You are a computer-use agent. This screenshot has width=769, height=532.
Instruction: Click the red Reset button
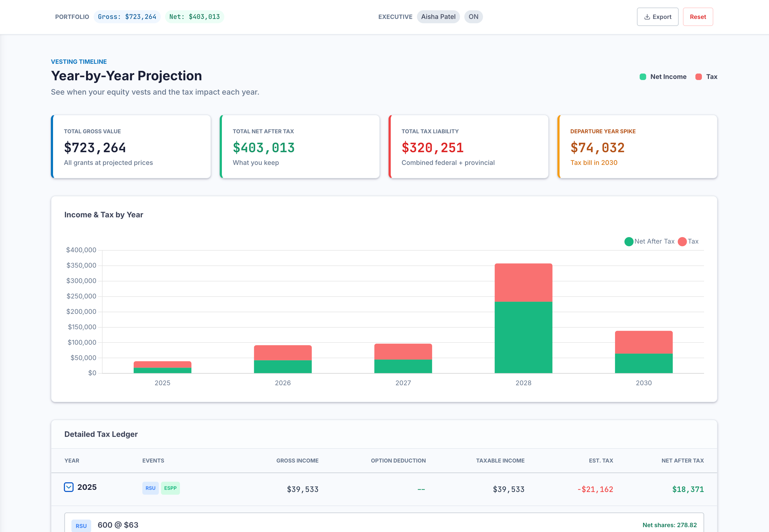click(698, 17)
